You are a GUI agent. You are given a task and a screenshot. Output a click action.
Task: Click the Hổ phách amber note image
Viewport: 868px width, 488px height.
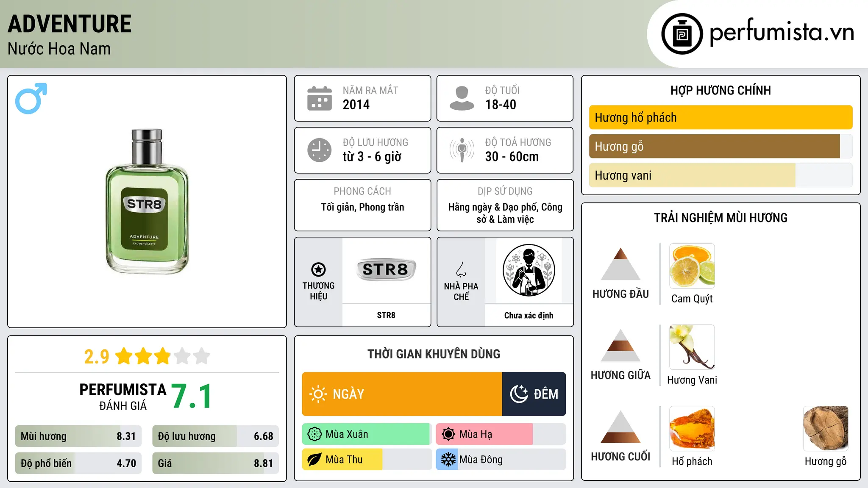pos(692,429)
